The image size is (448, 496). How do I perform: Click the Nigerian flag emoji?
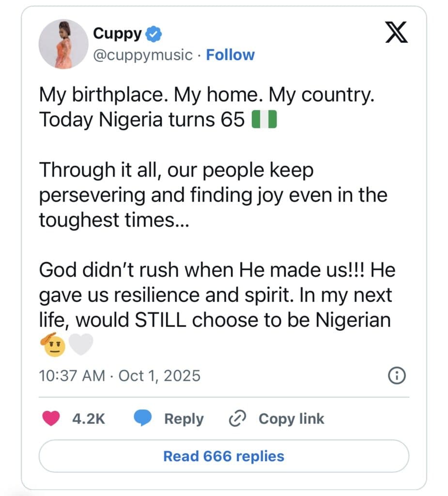[264, 120]
